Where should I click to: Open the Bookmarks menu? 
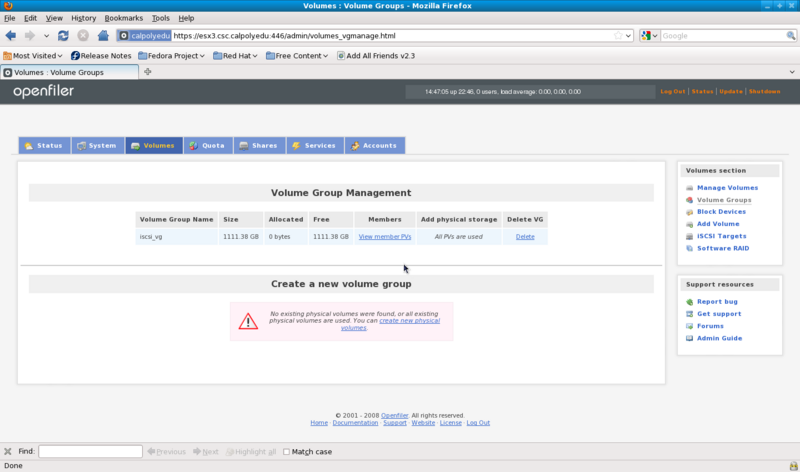(123, 18)
